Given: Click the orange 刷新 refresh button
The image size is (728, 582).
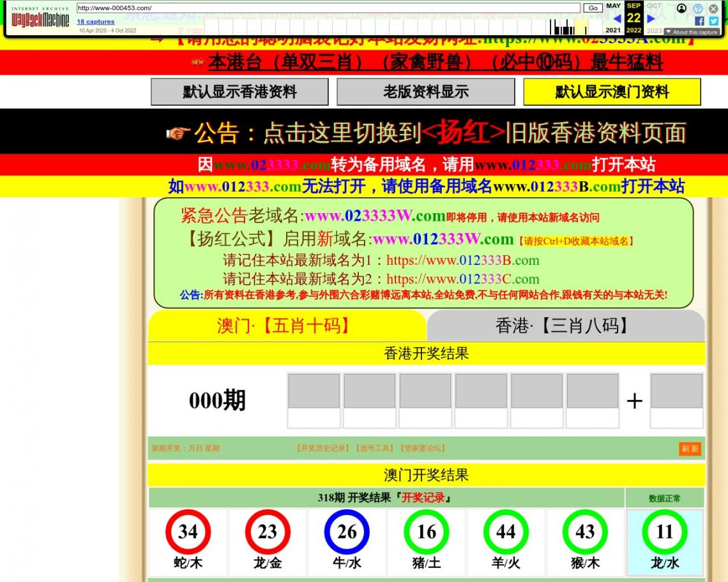Looking at the screenshot, I should point(690,449).
